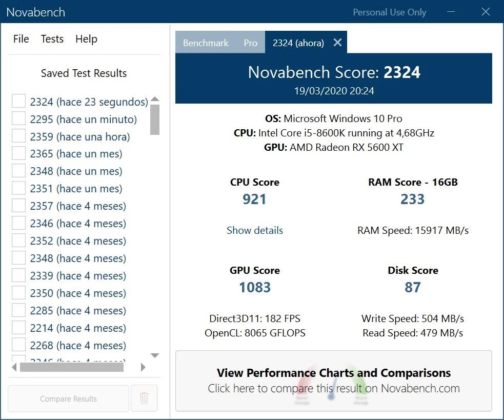Click the trash delete results icon
The width and height of the screenshot is (504, 420).
(x=144, y=398)
